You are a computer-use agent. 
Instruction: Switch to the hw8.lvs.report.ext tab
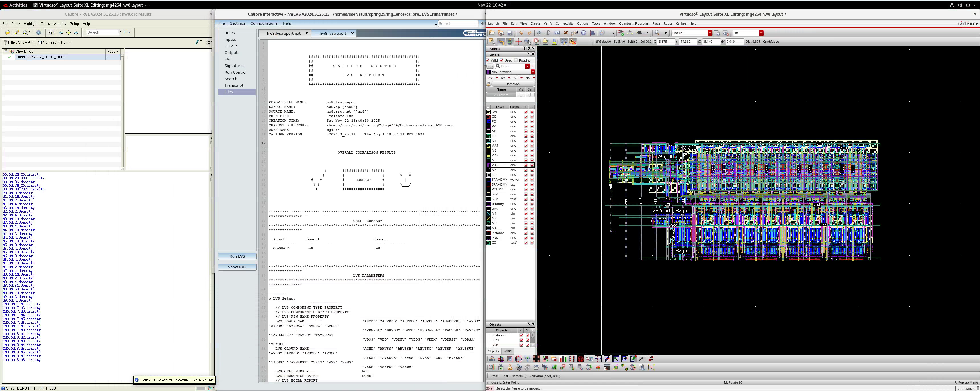click(x=284, y=33)
